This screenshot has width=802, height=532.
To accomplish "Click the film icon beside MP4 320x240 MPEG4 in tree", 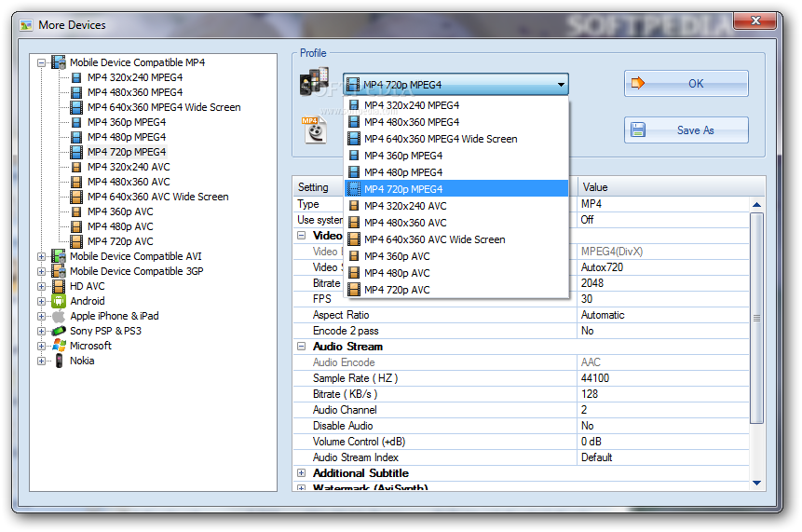I will (x=76, y=77).
